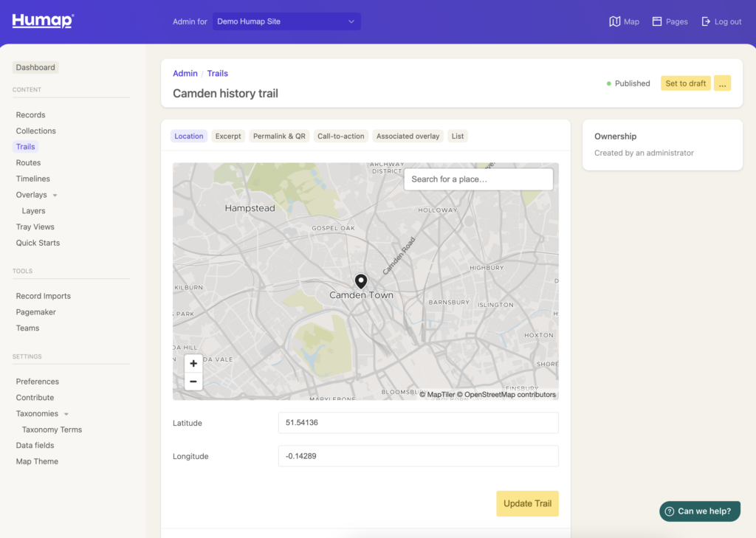Zoom out on the map with minus
Viewport: 756px width, 538px height.
193,382
